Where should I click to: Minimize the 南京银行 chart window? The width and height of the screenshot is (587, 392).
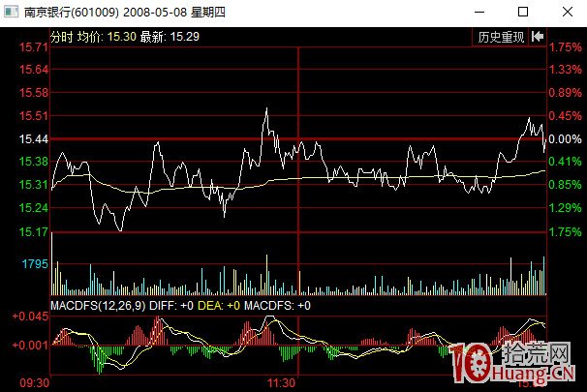[x=479, y=13]
